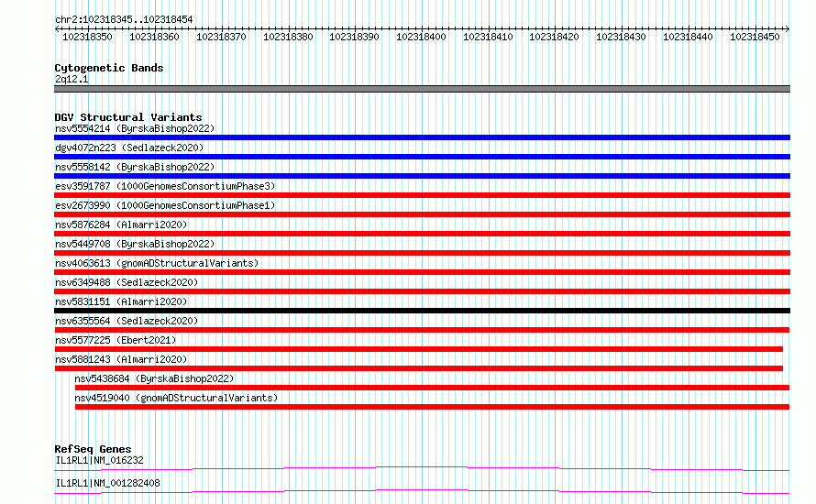This screenshot has width=816, height=504.
Task: Click the DGV Structural Variants track heading
Action: (x=128, y=117)
